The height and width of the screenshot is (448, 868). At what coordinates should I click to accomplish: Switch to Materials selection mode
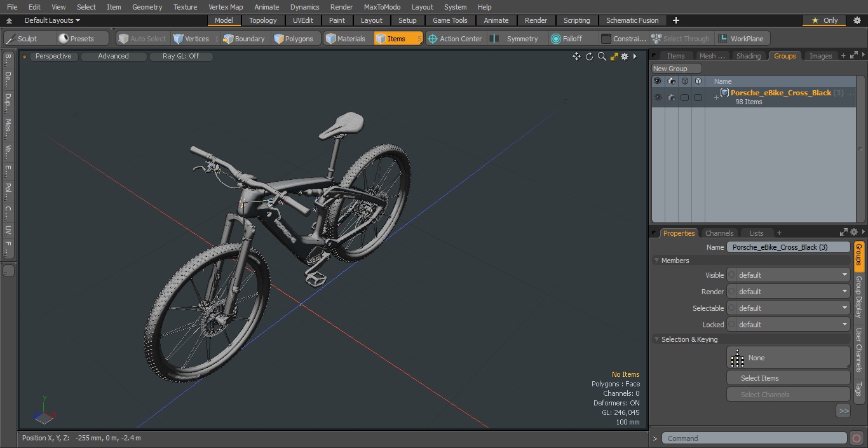click(346, 39)
